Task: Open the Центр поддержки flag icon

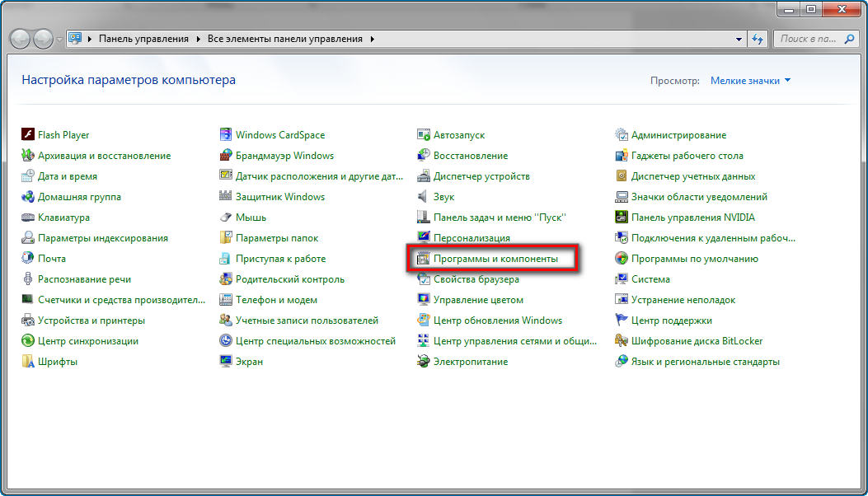Action: [622, 321]
